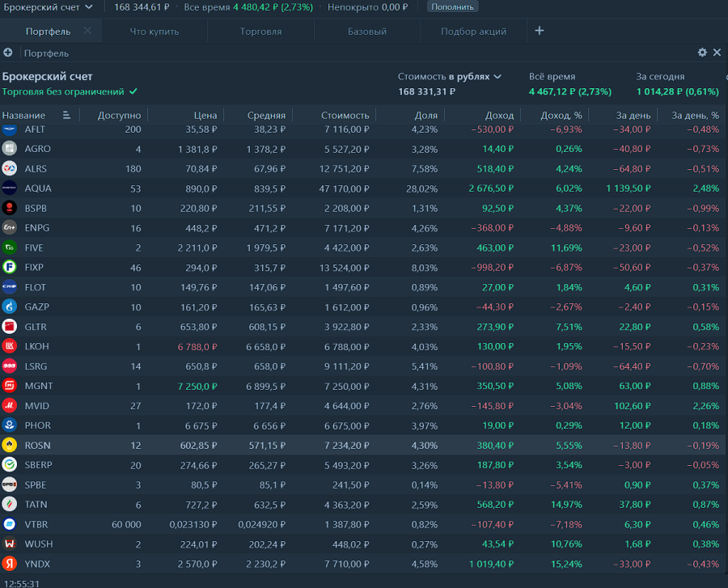728x588 pixels.
Task: Open the Стоимость в рублях currency dropdown
Action: [x=450, y=77]
